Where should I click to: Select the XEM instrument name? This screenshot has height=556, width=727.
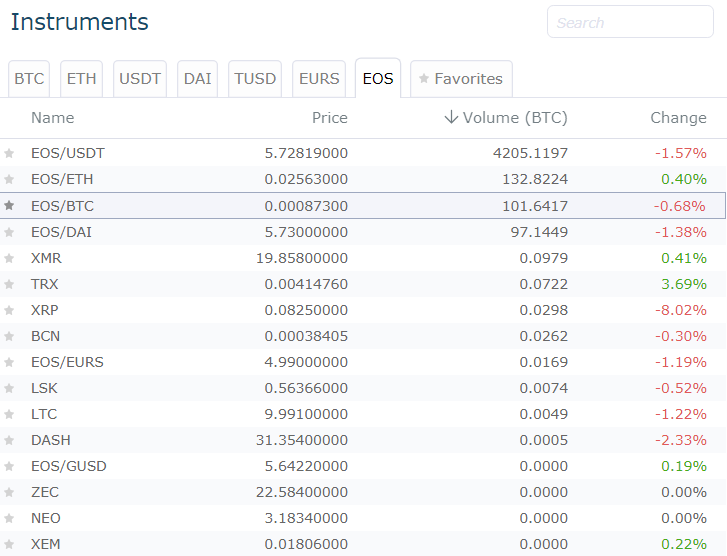45,544
